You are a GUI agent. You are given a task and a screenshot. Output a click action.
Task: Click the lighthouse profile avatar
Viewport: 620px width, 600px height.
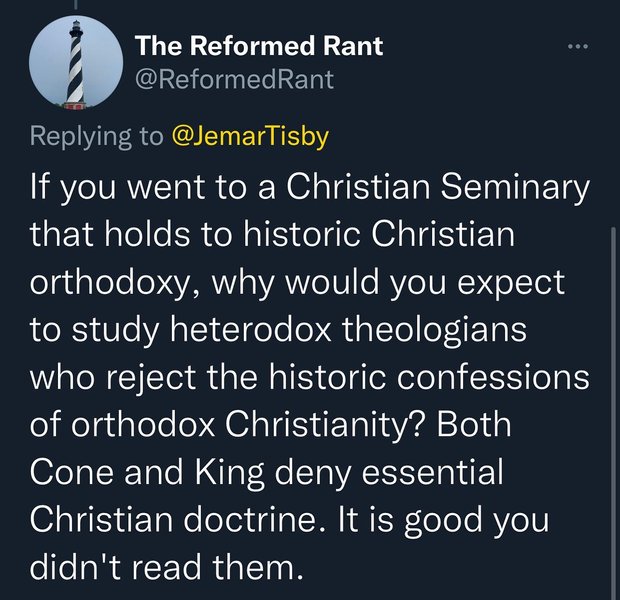point(75,65)
